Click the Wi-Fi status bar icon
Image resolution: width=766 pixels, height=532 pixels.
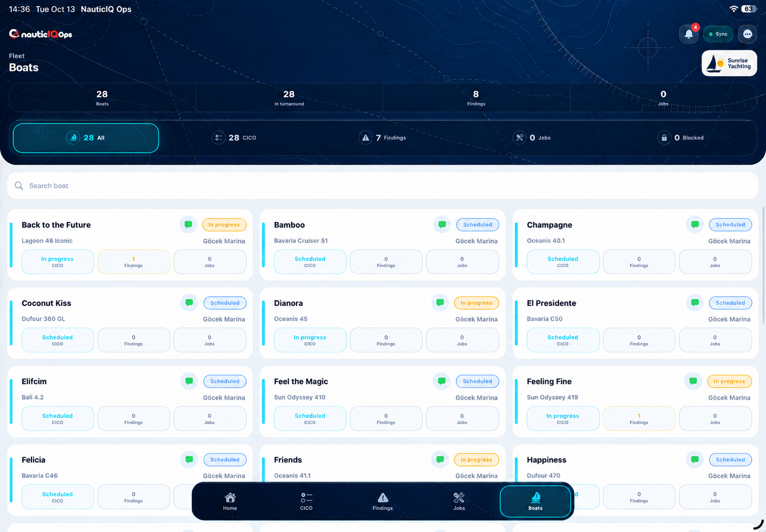pos(733,9)
